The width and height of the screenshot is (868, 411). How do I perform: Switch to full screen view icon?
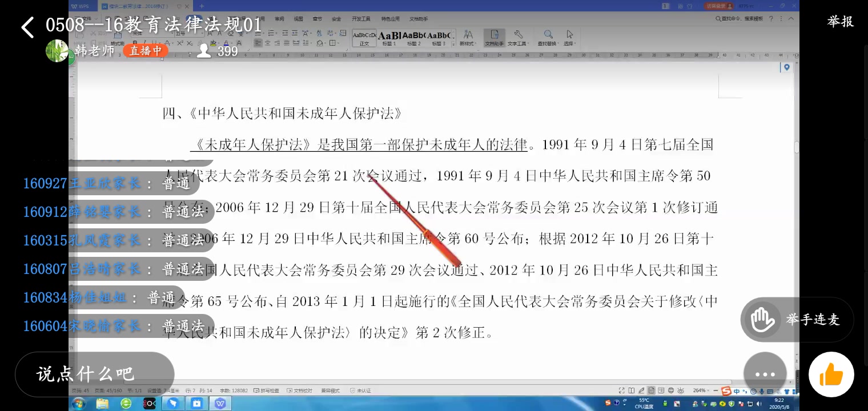coord(621,390)
